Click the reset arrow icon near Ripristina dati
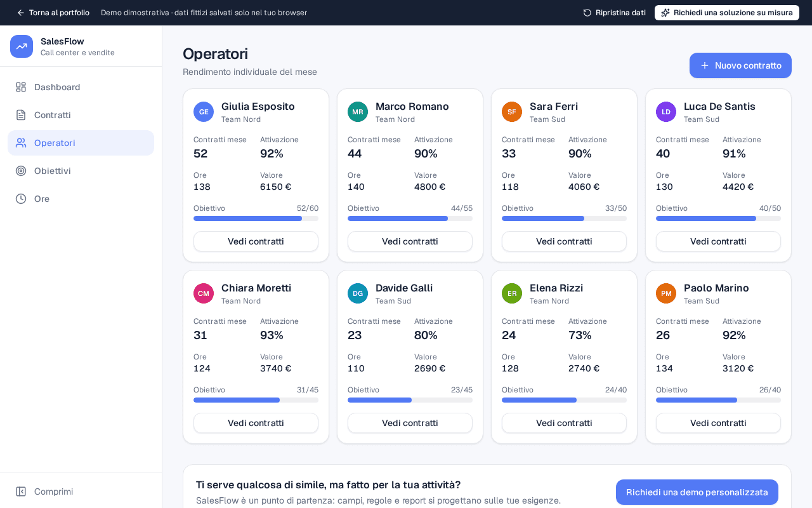This screenshot has width=812, height=508. 587,13
